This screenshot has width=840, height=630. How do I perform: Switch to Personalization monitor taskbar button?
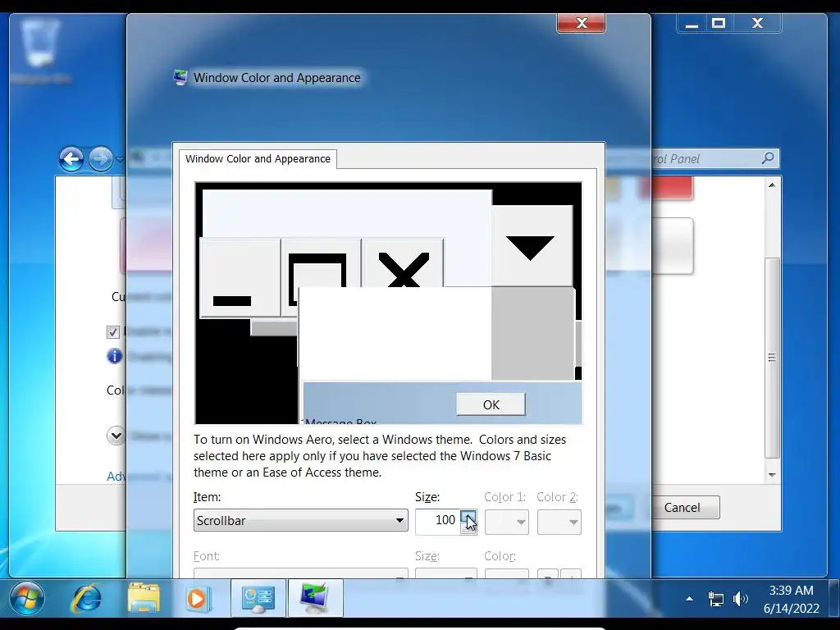point(315,598)
